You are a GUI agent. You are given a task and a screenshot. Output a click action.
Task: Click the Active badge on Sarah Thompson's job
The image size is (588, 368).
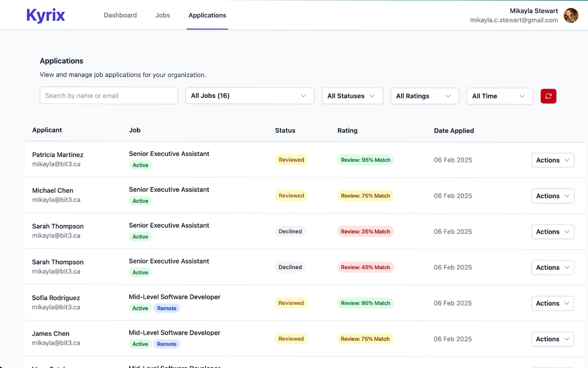[x=140, y=236]
